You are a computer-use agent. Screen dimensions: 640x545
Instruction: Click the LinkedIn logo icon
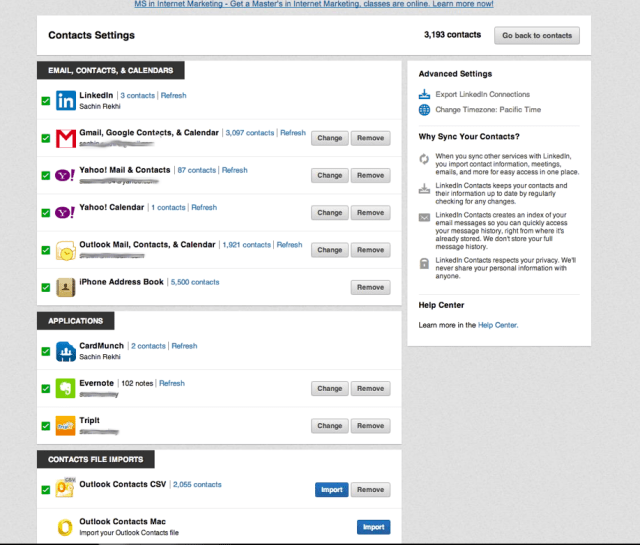(65, 100)
